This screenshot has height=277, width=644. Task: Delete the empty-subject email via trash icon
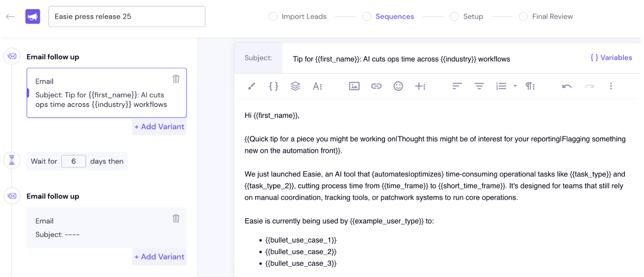176,218
